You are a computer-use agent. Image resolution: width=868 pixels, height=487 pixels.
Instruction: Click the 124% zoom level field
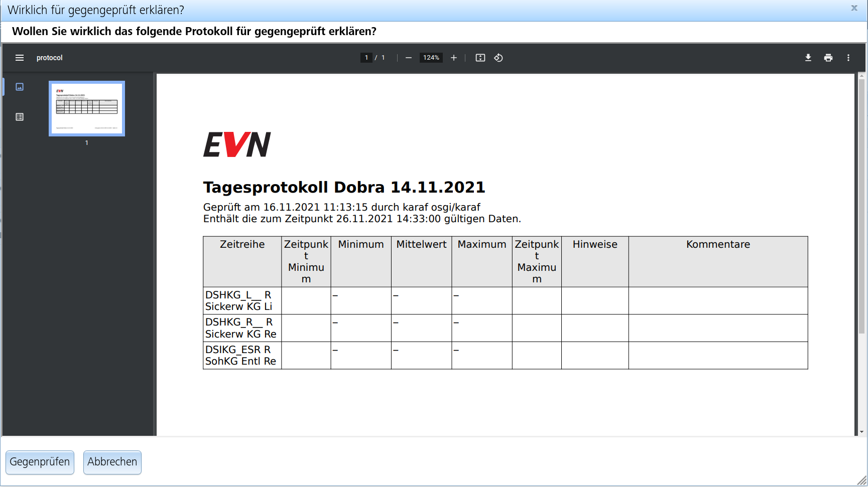coord(431,58)
